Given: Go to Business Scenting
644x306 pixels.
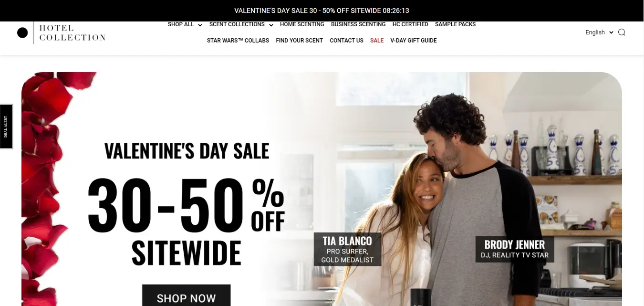Looking at the screenshot, I should tap(358, 24).
